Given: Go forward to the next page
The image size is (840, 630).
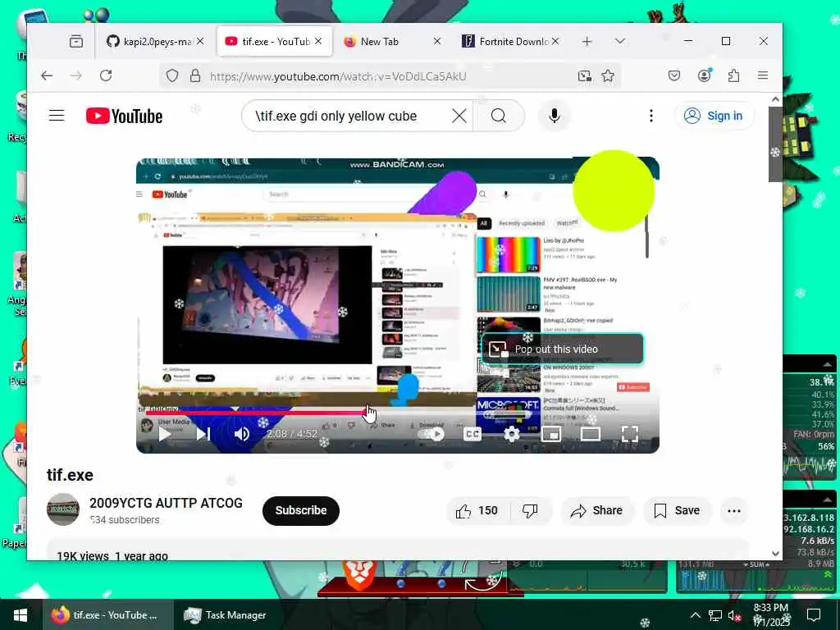Looking at the screenshot, I should 76,75.
